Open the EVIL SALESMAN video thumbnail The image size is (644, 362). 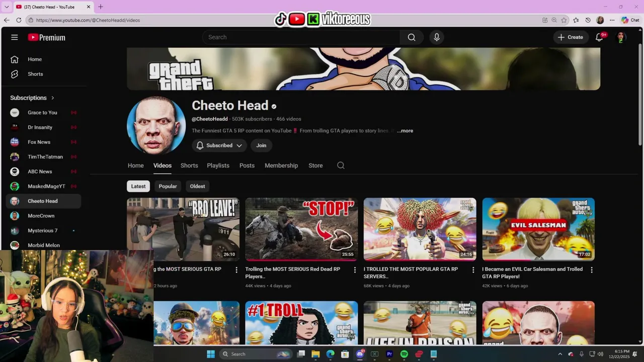click(538, 229)
